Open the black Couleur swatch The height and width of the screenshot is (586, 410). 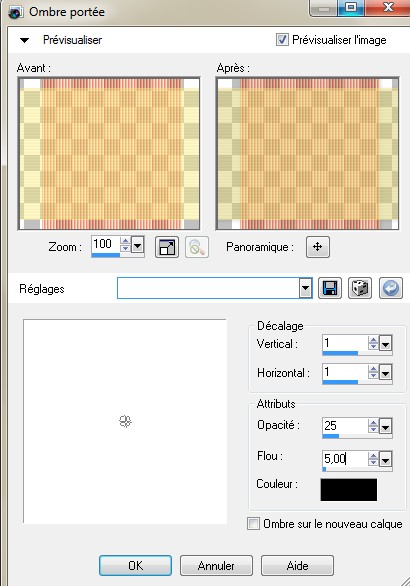pyautogui.click(x=349, y=490)
